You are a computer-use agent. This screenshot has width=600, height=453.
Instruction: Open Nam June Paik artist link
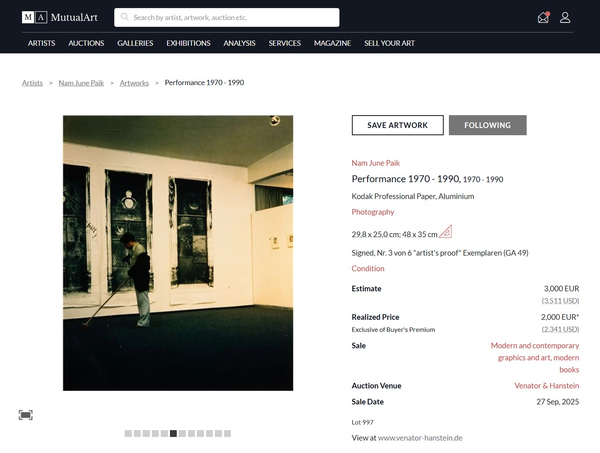(x=375, y=162)
